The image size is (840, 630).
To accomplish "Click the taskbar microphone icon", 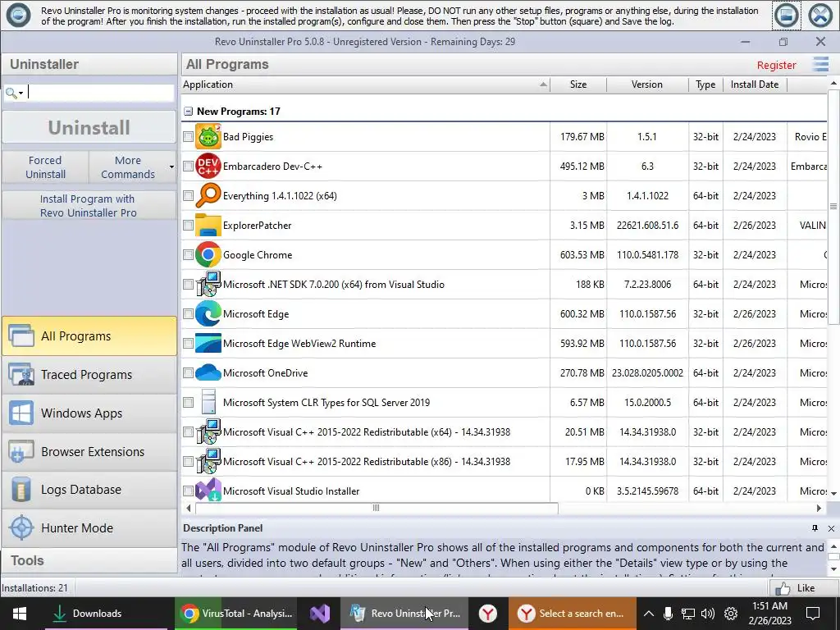I will click(x=668, y=614).
